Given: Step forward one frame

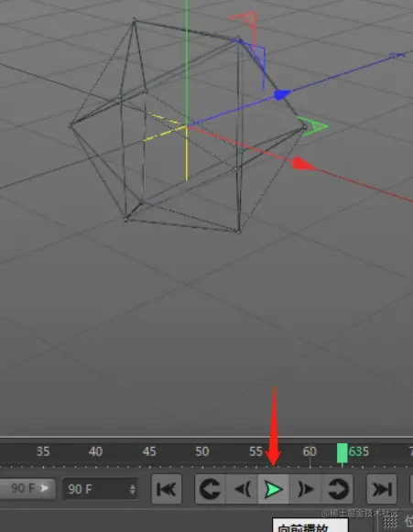Looking at the screenshot, I should pyautogui.click(x=306, y=489).
